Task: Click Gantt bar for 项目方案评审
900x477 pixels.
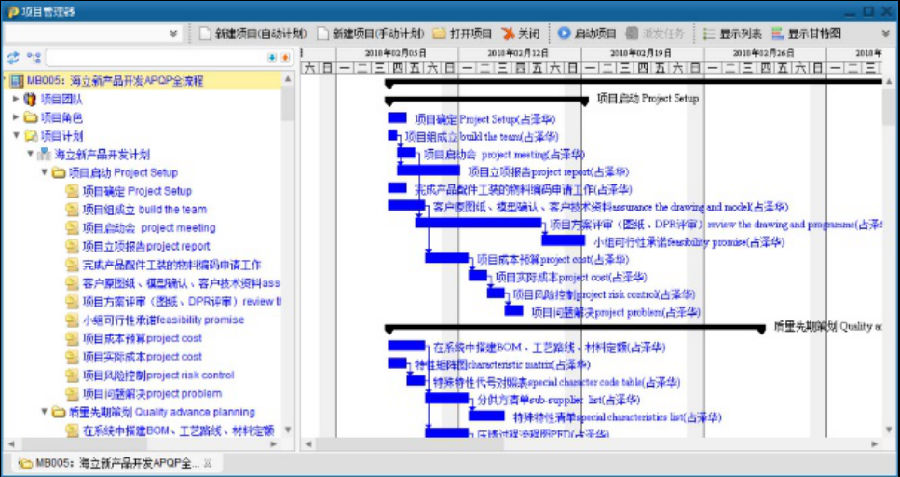Action: 479,222
